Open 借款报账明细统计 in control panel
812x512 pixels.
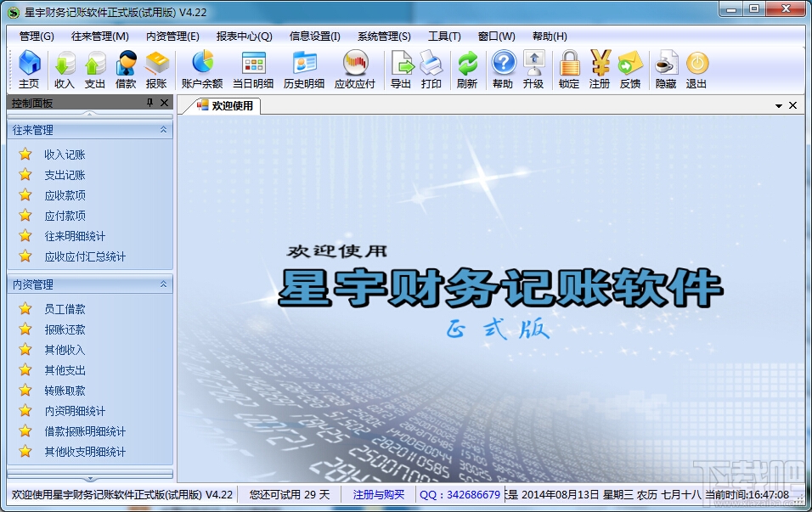click(x=85, y=431)
